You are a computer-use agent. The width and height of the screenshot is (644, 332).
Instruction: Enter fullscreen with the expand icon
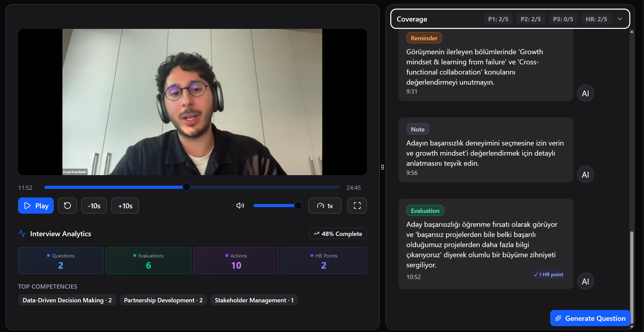[x=357, y=206]
